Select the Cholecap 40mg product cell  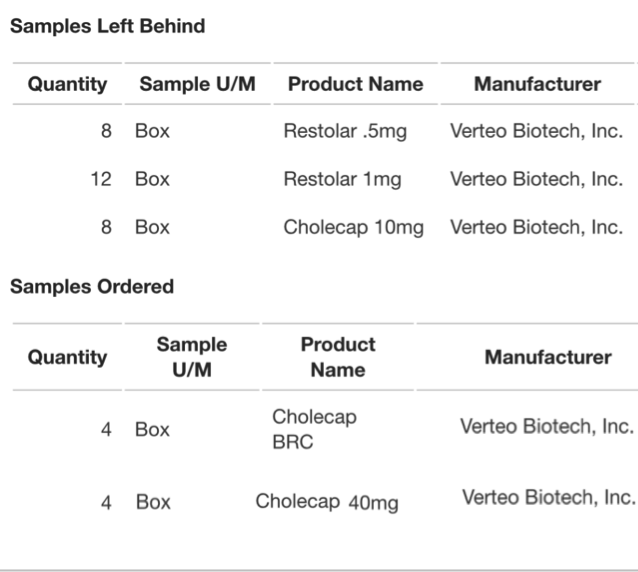tap(326, 503)
